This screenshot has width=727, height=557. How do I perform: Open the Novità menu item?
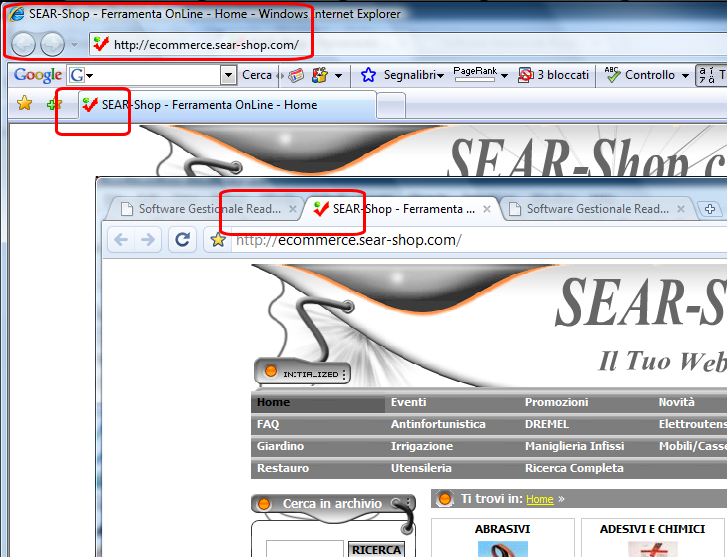676,402
